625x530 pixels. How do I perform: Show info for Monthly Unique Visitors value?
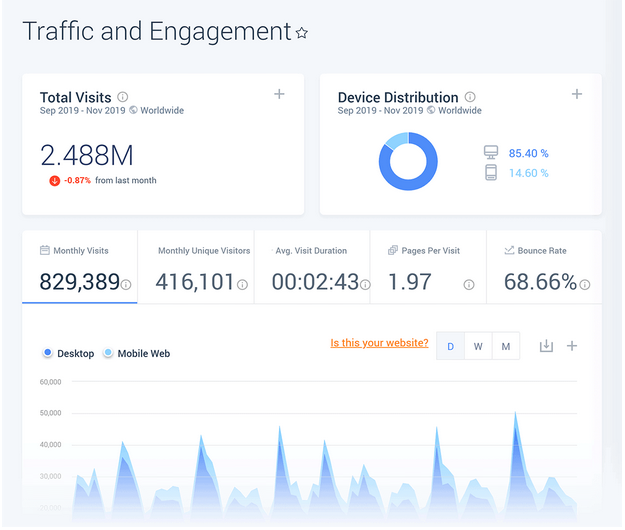pos(242,285)
